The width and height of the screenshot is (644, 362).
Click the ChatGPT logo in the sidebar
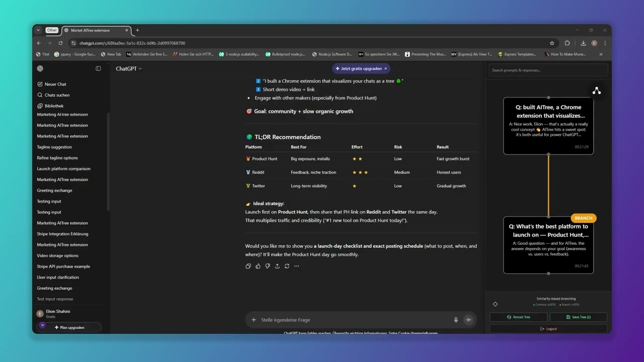click(40, 68)
